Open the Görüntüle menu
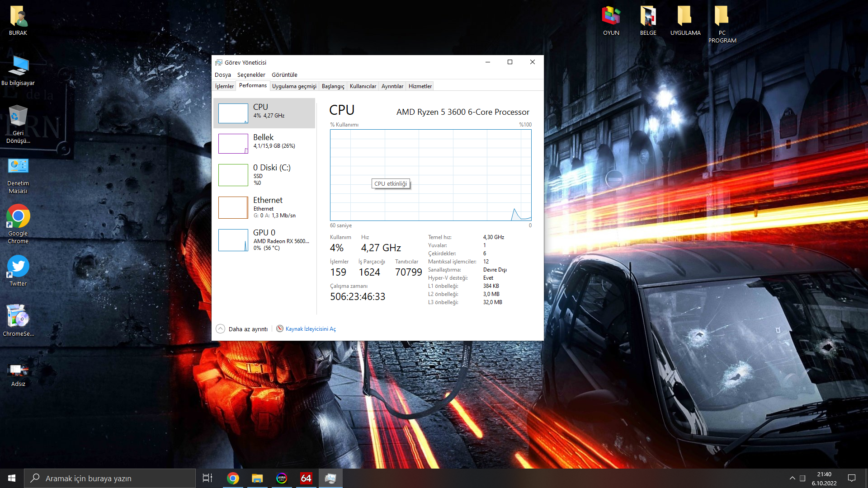The width and height of the screenshot is (868, 488). coord(284,75)
